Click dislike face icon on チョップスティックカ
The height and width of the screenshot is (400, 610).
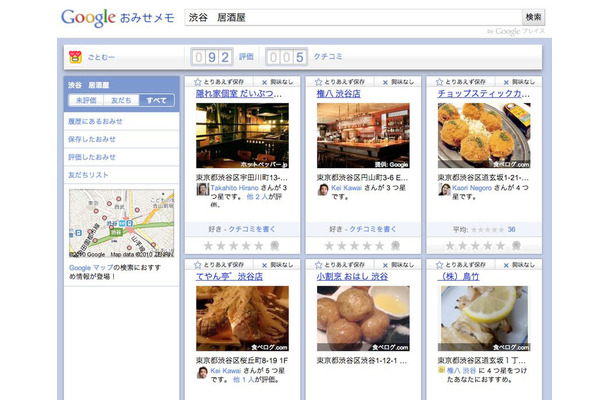tap(516, 246)
